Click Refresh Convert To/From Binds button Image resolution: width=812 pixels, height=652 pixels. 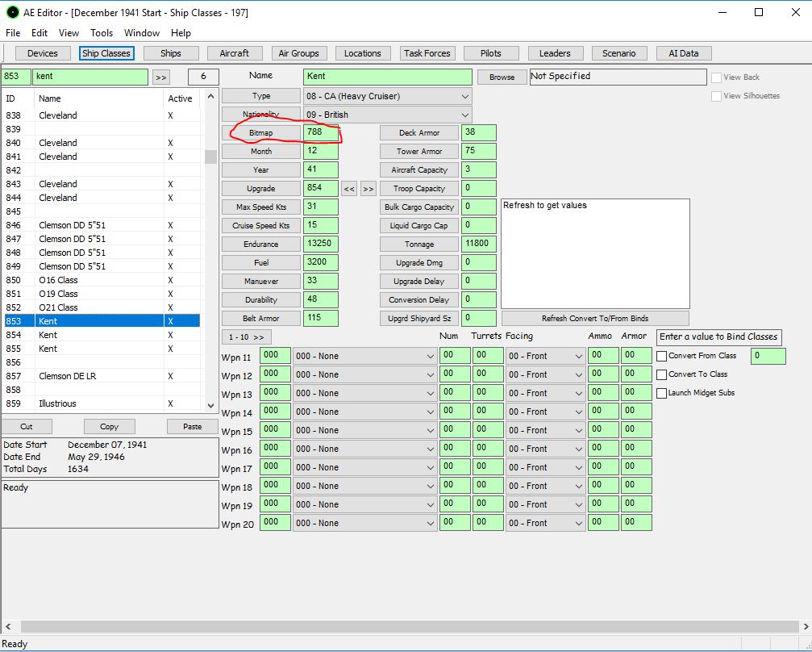pyautogui.click(x=595, y=318)
